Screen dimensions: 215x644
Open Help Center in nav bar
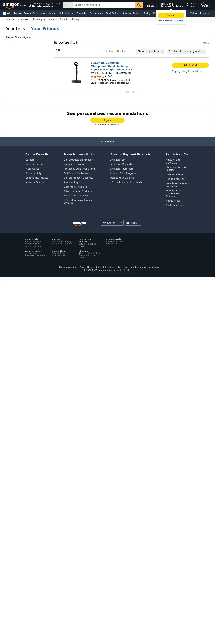click(x=66, y=13)
